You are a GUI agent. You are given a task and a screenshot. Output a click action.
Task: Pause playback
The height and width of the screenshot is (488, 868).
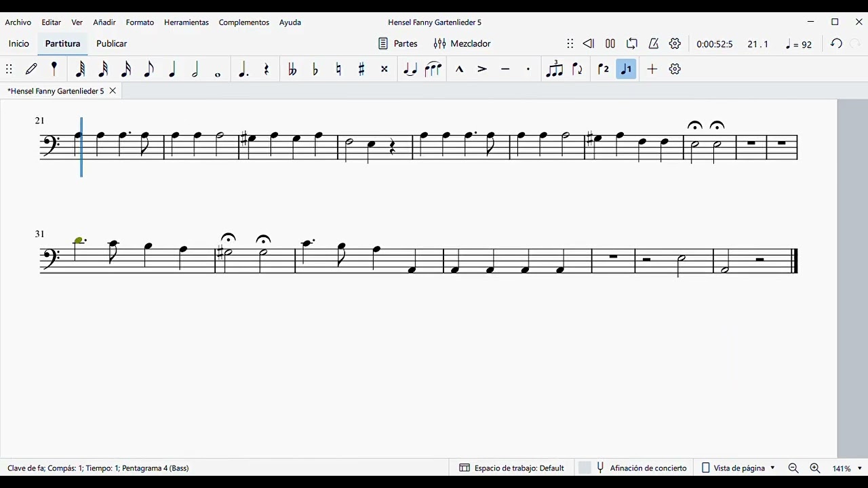[610, 43]
